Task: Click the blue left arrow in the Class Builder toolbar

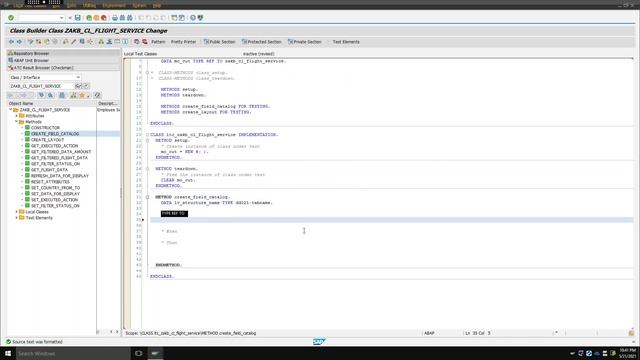Action: coord(11,42)
